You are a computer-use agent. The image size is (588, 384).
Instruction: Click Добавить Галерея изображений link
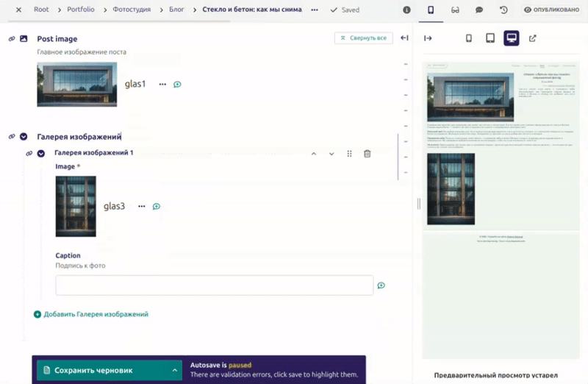(91, 314)
